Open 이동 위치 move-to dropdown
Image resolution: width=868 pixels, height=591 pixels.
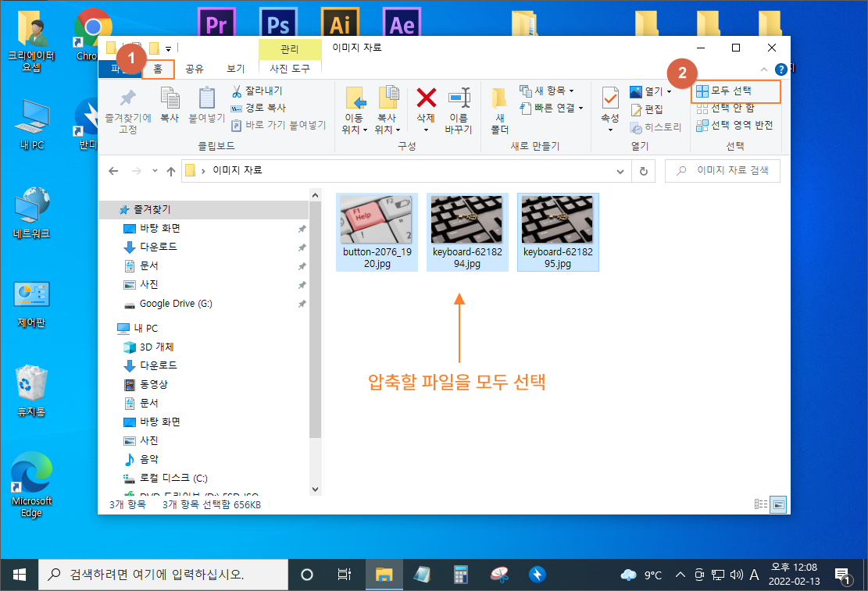tap(354, 124)
